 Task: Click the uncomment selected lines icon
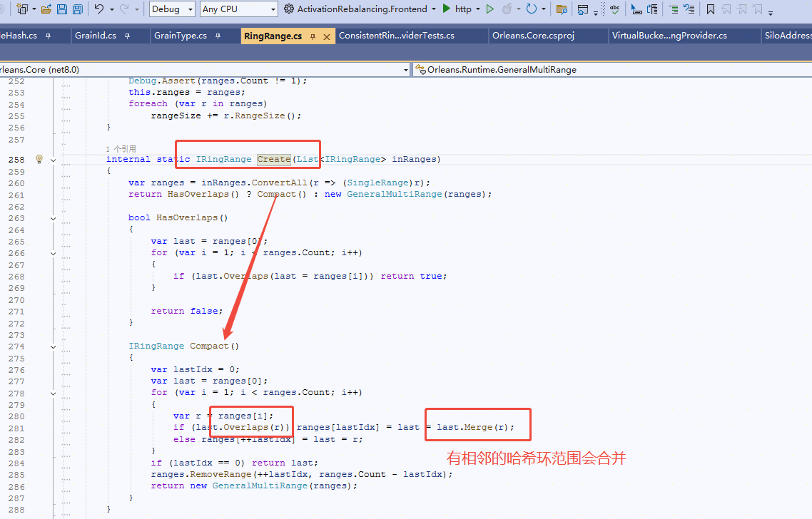click(689, 9)
